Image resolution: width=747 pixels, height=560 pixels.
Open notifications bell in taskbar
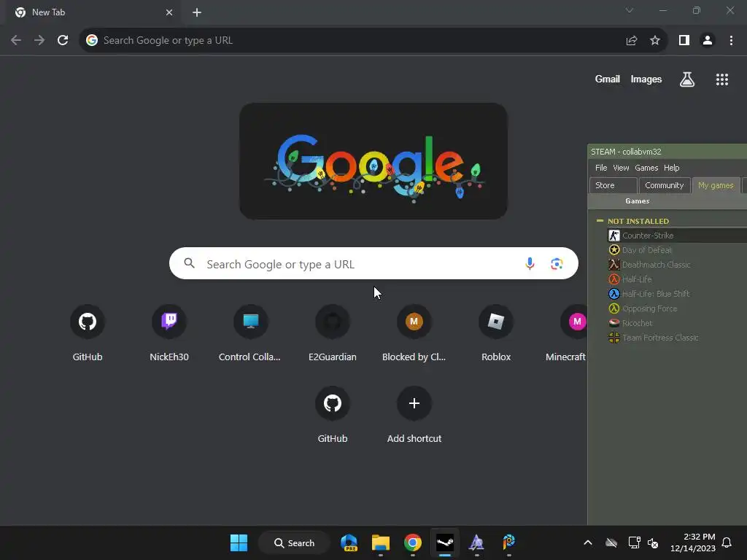(727, 542)
